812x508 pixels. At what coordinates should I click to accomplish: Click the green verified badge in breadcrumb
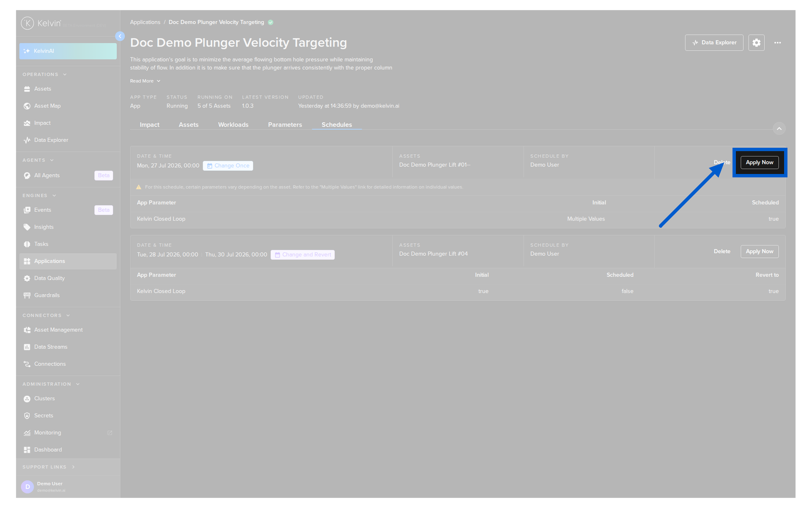[271, 22]
